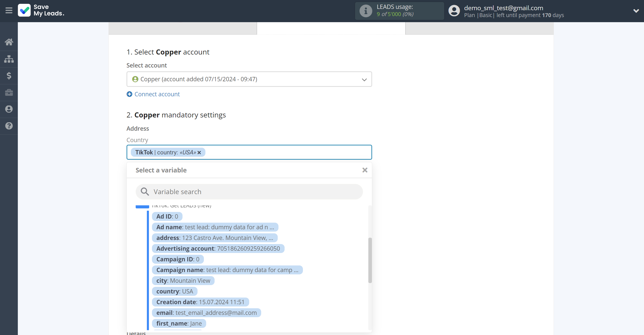644x335 pixels.
Task: Open the connections sitemap icon
Action: point(9,59)
